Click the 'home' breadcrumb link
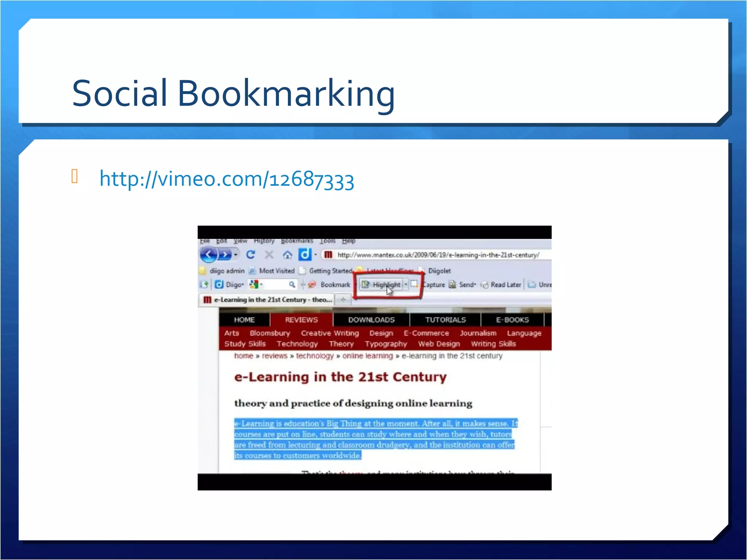 click(243, 356)
